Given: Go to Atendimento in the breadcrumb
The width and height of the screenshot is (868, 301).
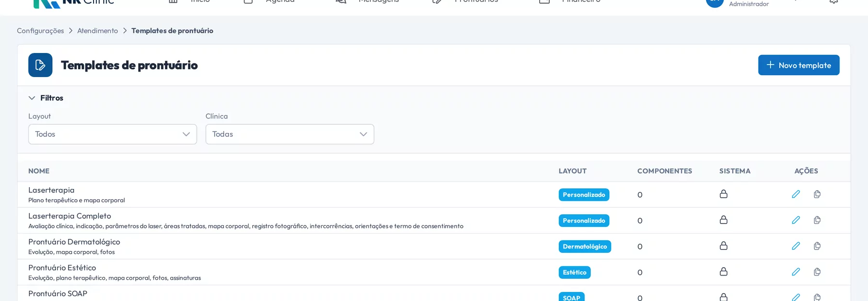Looking at the screenshot, I should point(97,31).
